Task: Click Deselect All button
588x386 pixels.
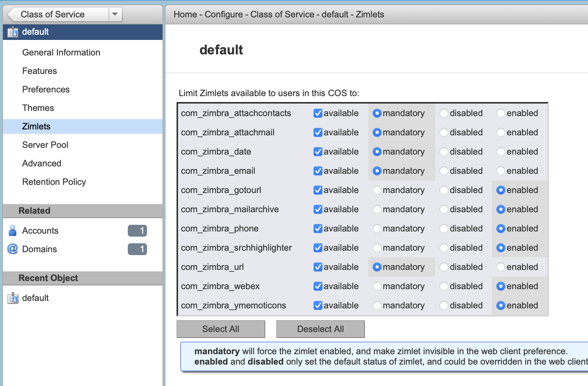Action: click(321, 329)
